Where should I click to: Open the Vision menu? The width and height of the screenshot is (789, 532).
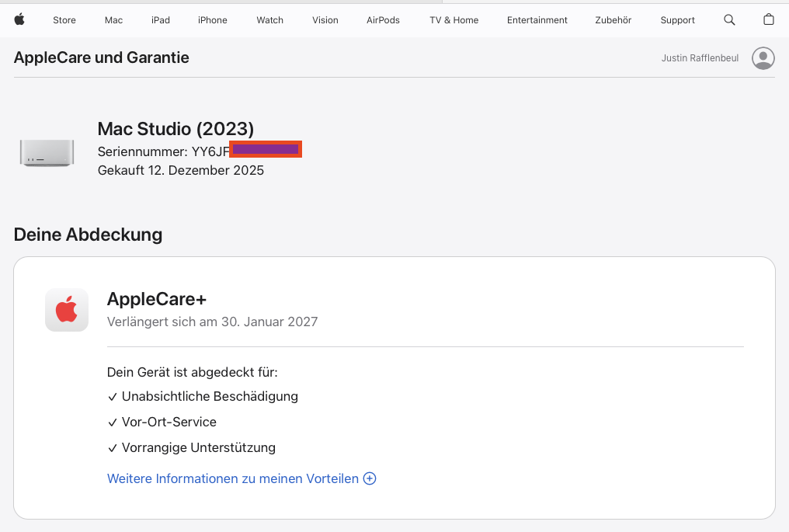tap(325, 20)
